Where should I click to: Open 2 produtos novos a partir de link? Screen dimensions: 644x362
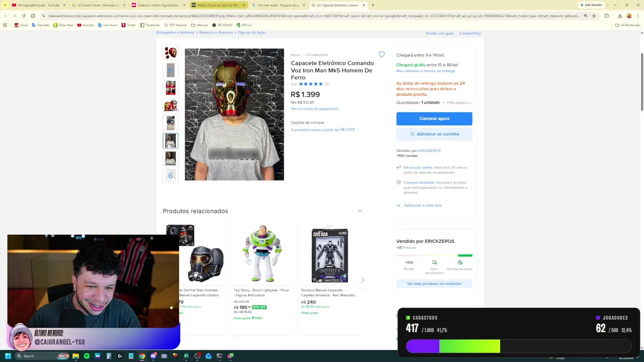pyautogui.click(x=323, y=130)
